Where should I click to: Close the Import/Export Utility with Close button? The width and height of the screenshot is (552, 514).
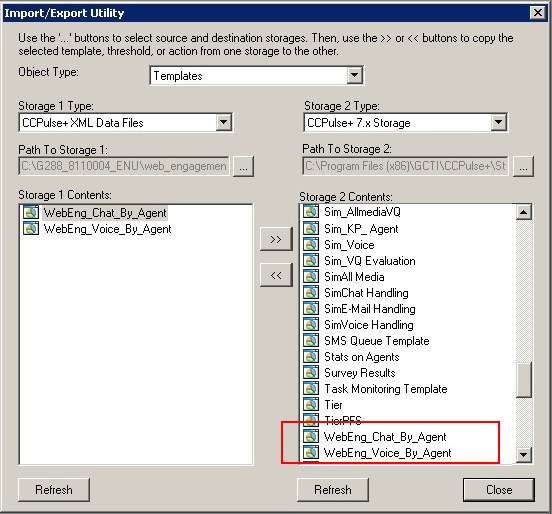click(499, 490)
